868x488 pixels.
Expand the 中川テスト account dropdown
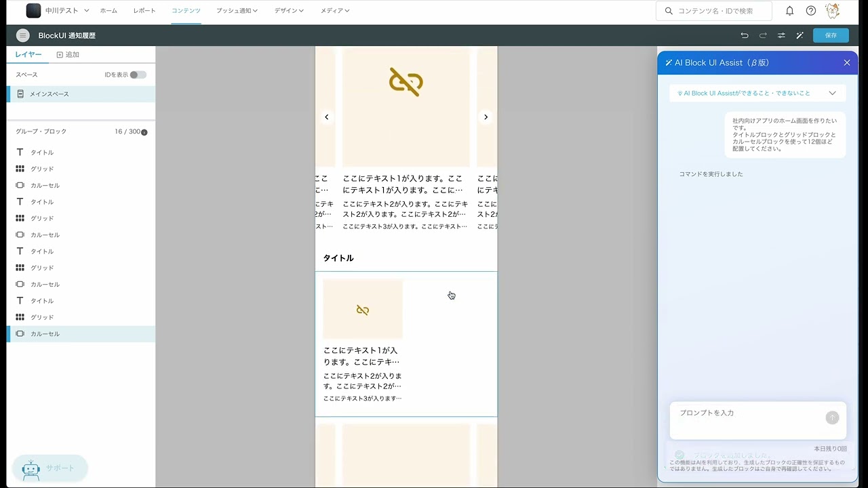[x=86, y=11]
